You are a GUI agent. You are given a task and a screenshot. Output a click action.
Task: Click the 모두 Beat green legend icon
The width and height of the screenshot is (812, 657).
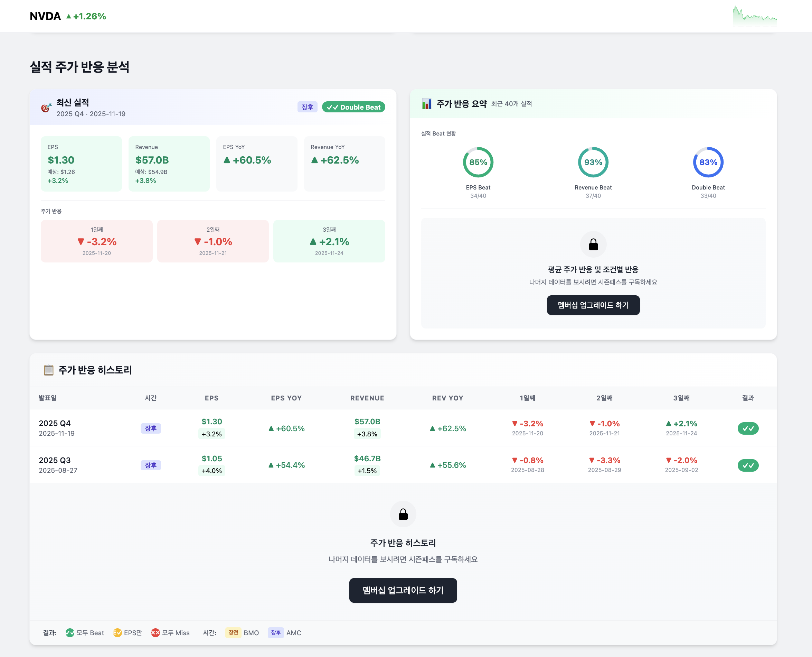(x=69, y=633)
